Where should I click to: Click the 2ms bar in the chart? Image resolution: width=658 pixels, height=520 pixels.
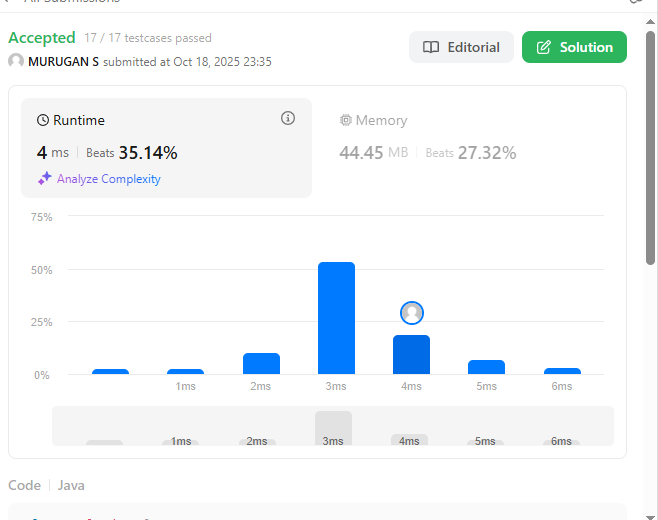[x=261, y=363]
